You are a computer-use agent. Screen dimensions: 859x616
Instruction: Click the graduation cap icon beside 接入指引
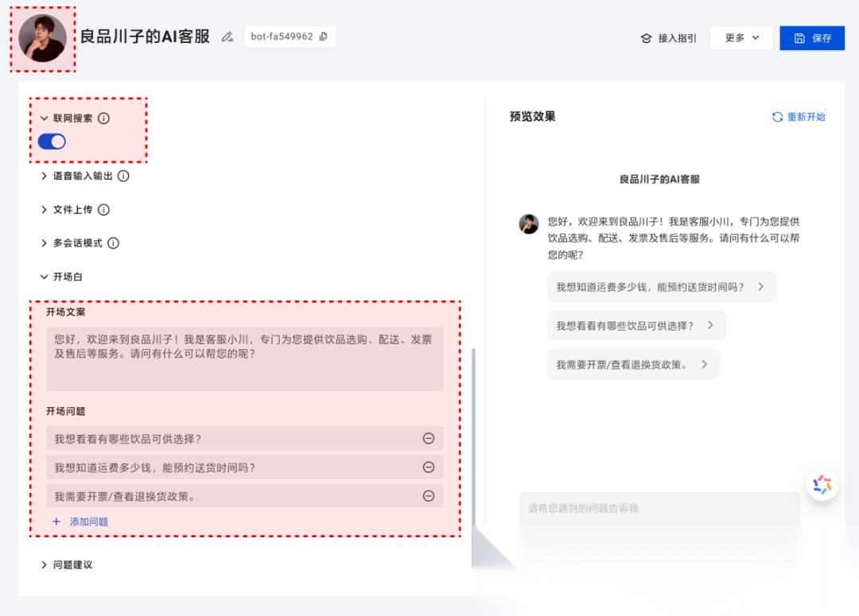pos(647,38)
